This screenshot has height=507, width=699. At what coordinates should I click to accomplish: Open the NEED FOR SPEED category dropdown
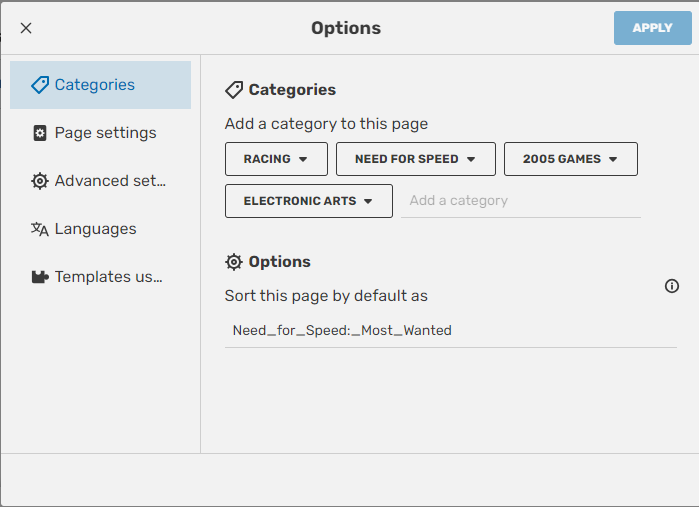(471, 159)
